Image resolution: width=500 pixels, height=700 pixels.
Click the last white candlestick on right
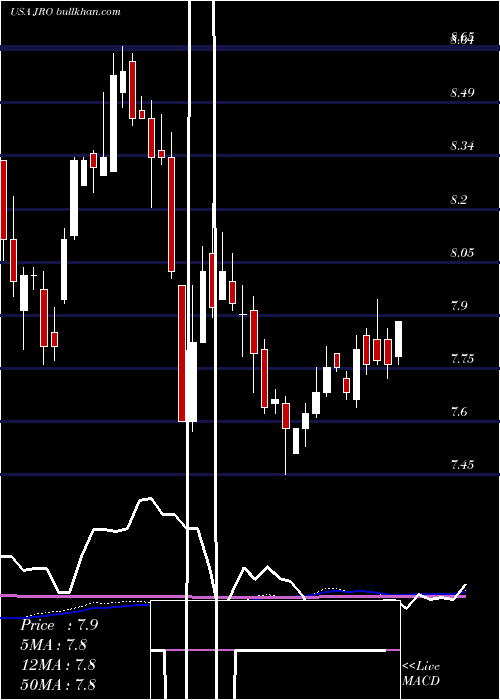398,339
